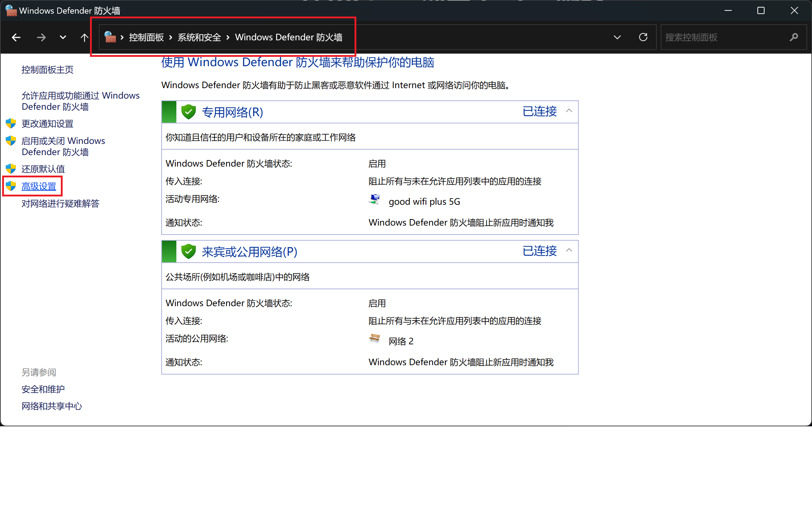Select 系统和安全 in the breadcrumb path
This screenshot has height=517, width=812.
pos(199,37)
